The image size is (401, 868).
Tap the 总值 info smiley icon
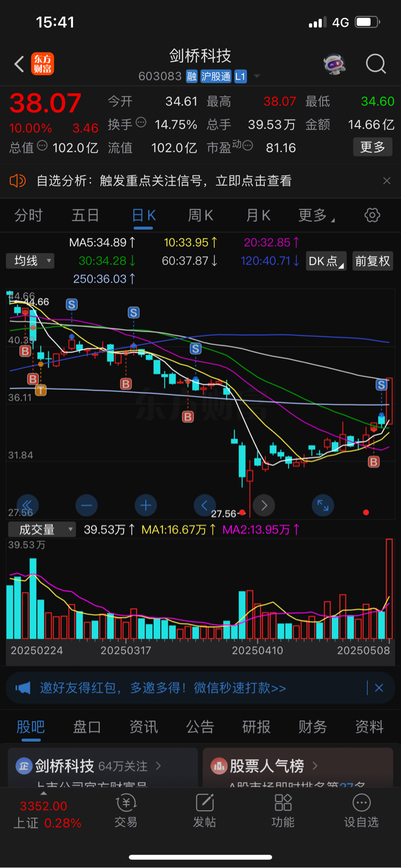[42, 146]
